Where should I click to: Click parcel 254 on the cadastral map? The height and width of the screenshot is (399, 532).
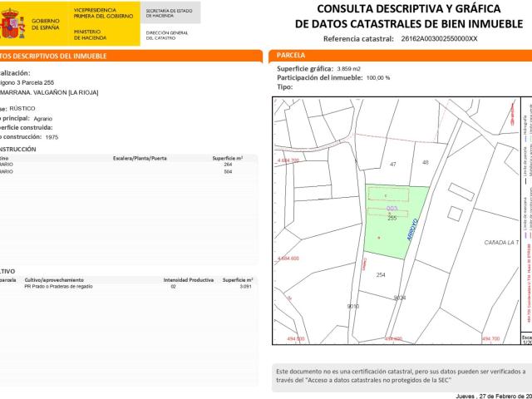pos(381,274)
